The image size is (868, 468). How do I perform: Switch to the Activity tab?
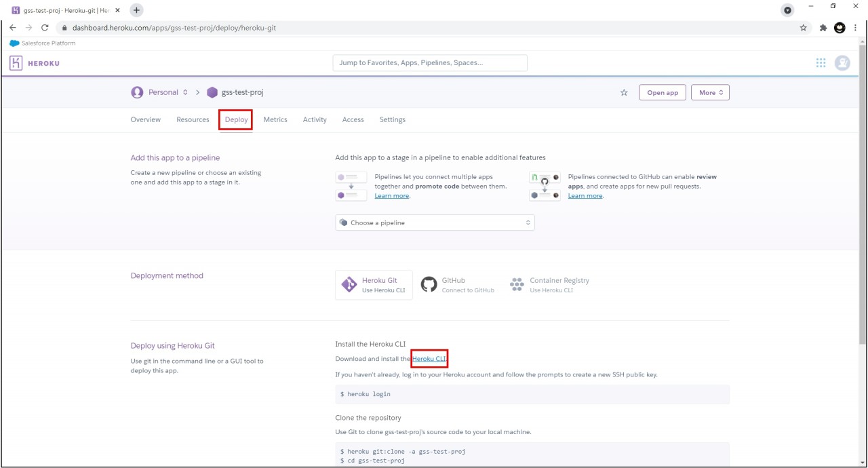[315, 119]
